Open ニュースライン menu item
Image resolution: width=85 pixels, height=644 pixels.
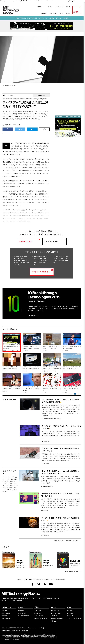click(x=53, y=13)
